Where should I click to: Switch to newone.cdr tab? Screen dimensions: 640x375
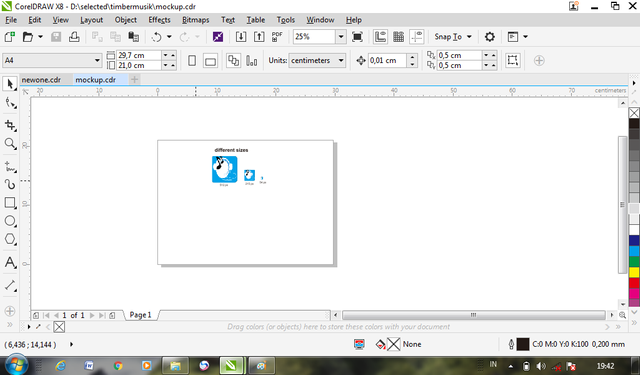pos(41,80)
